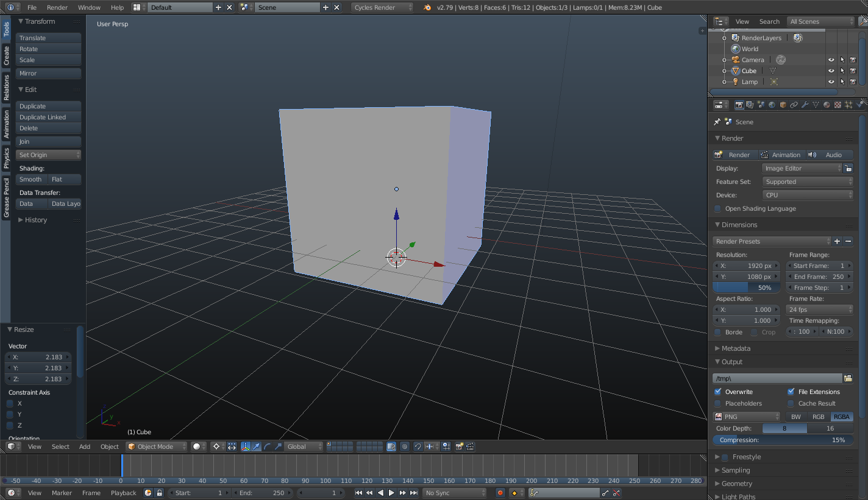Open the Global orientation dropdown
The width and height of the screenshot is (868, 500).
(x=304, y=446)
